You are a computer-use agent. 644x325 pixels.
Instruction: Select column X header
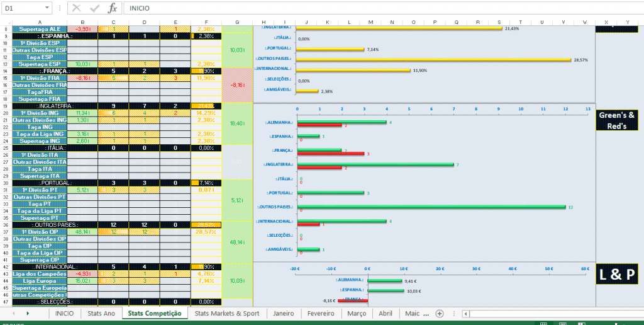tap(606, 22)
